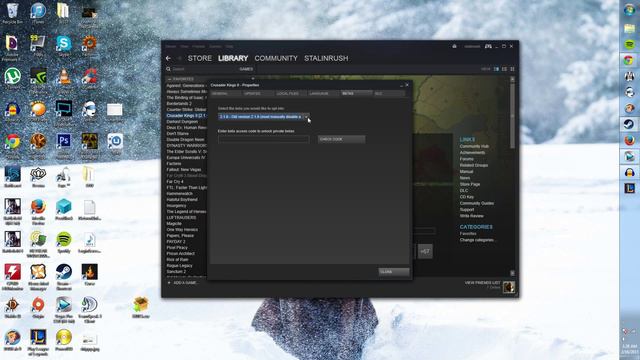Go back with Steam's back arrow

click(169, 58)
